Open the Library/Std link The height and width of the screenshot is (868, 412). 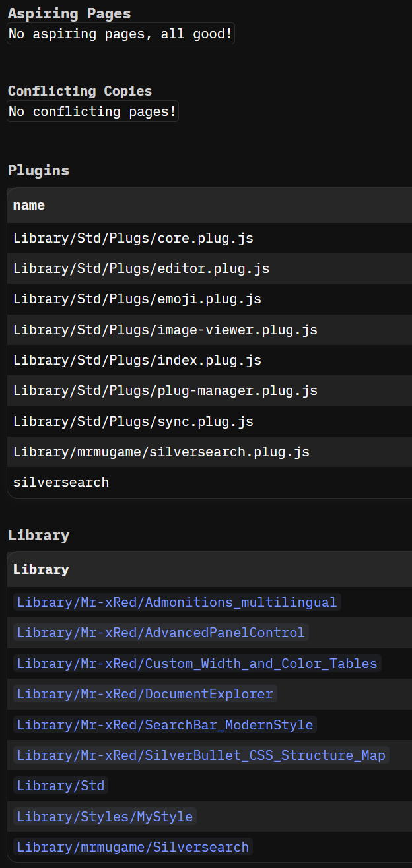pos(60,786)
